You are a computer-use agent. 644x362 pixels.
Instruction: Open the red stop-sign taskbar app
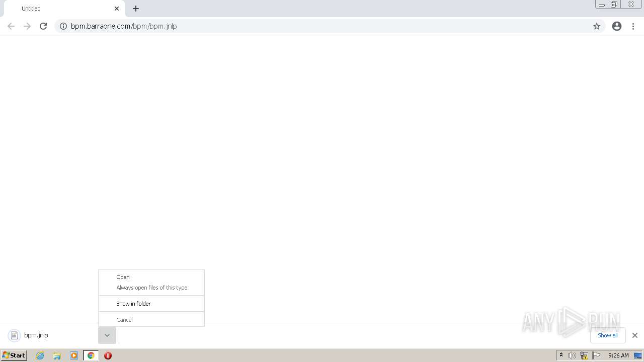point(108,355)
